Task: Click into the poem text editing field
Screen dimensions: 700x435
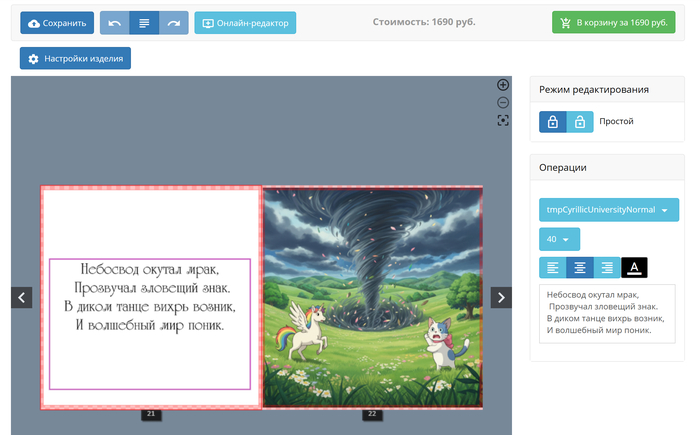Action: 607,313
